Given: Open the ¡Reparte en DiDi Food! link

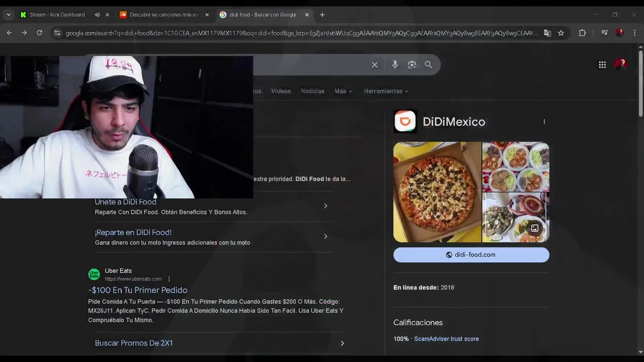Looking at the screenshot, I should pyautogui.click(x=133, y=232).
